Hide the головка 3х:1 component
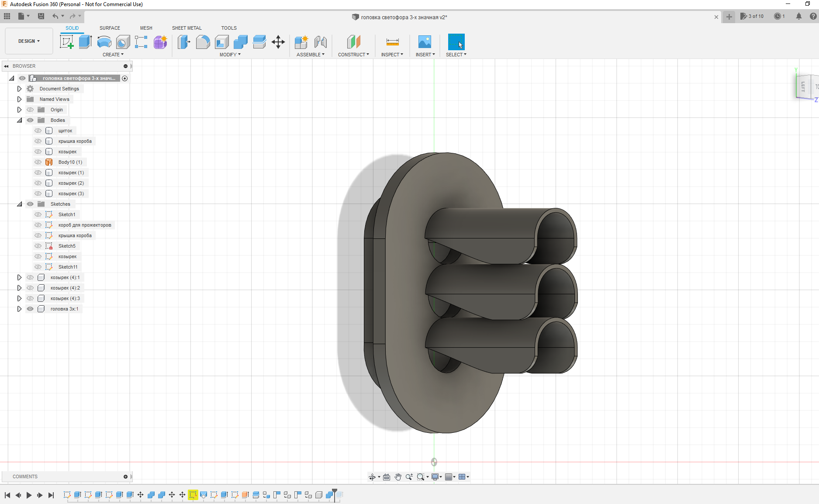 (30, 309)
